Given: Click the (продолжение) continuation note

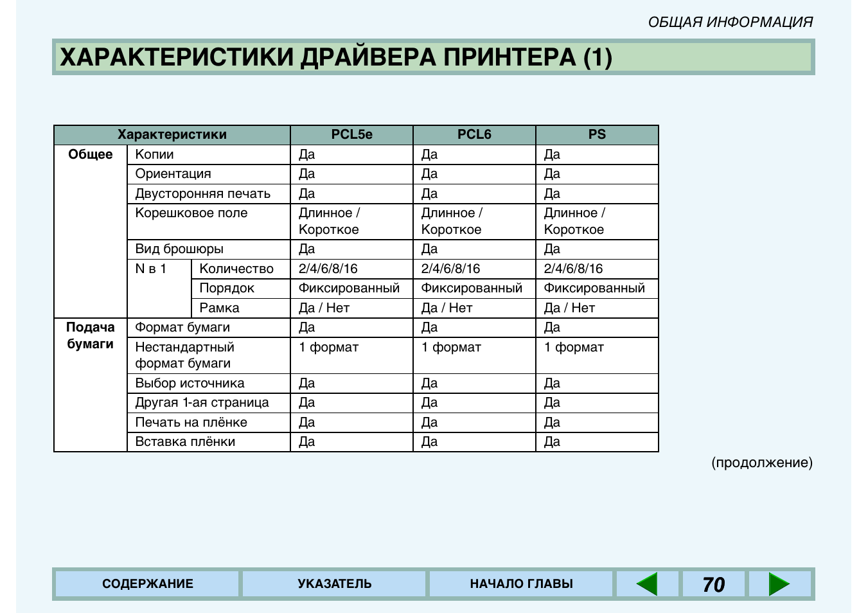Looking at the screenshot, I should click(x=761, y=463).
